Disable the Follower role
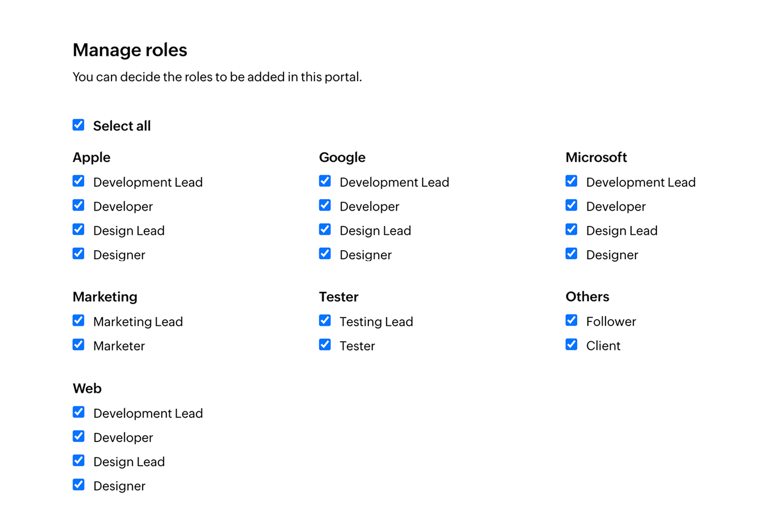This screenshot has width=773, height=532. [572, 321]
